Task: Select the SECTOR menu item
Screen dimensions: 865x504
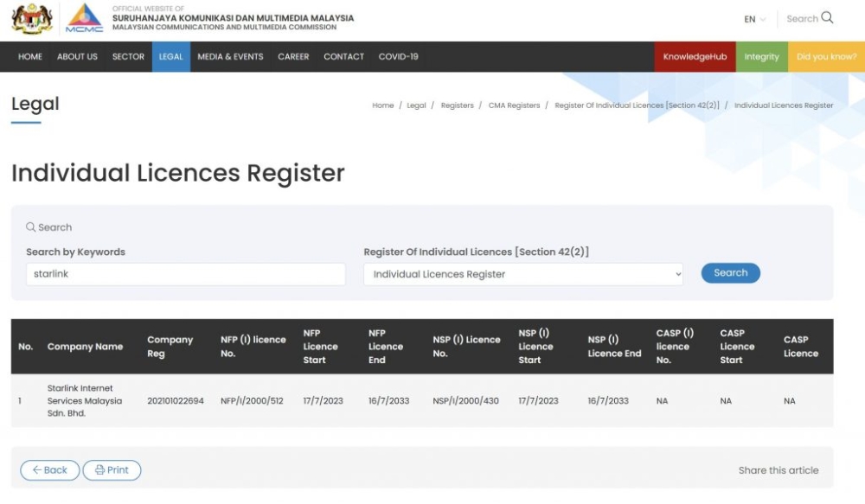Action: (x=128, y=57)
